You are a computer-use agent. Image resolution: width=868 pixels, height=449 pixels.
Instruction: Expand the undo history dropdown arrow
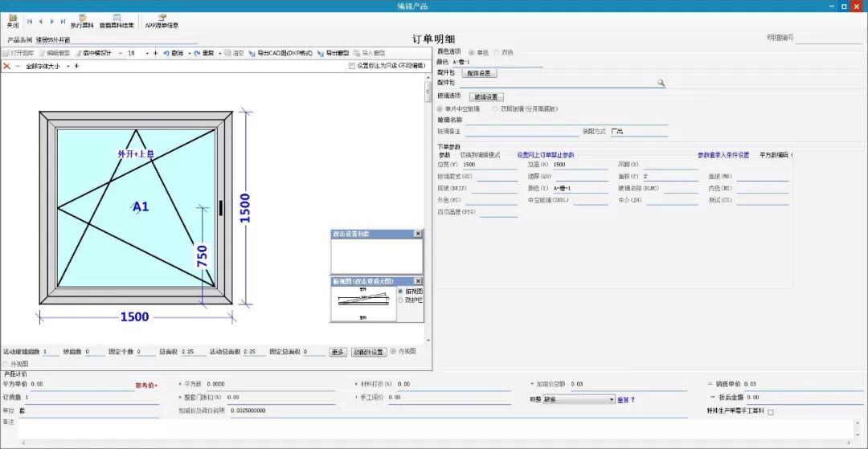click(189, 53)
